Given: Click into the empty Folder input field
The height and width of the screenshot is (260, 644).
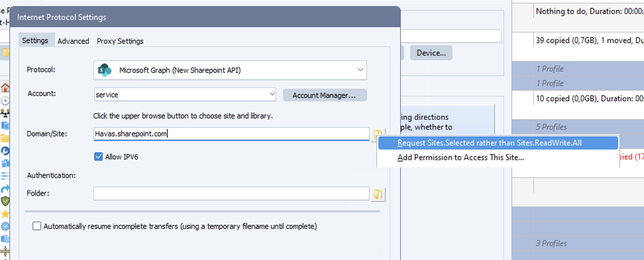Looking at the screenshot, I should (231, 194).
